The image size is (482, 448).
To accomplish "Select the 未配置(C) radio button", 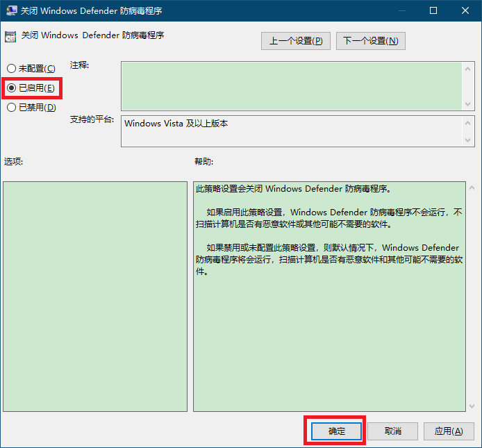I will pyautogui.click(x=31, y=68).
